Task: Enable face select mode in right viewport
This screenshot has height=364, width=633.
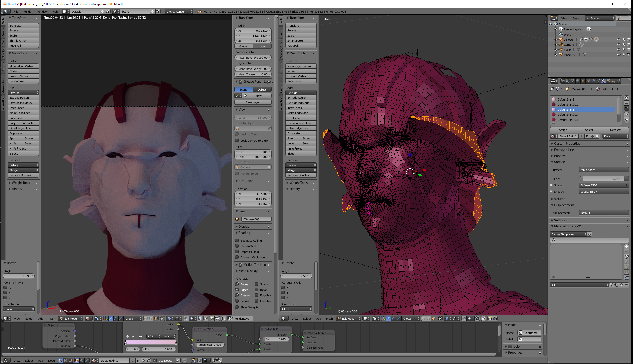Action: (434, 318)
